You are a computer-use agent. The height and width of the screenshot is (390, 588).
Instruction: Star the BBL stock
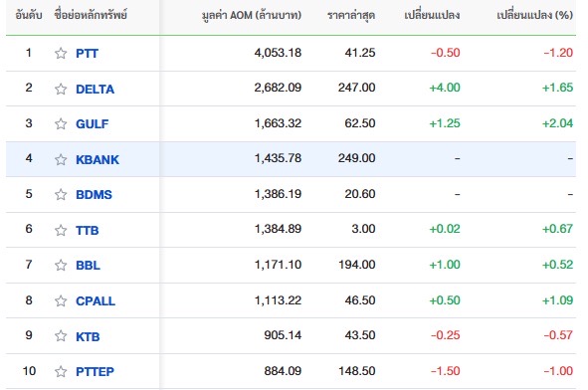pos(61,265)
